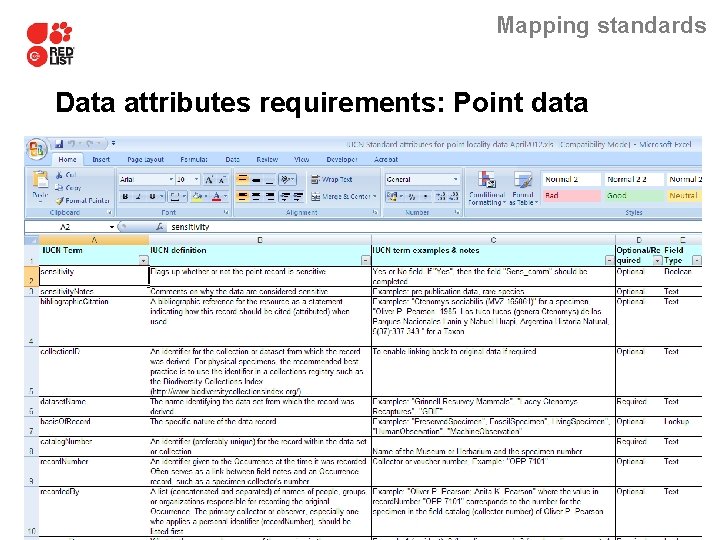Apply the Neutral cell style swatch
The height and width of the screenshot is (540, 720).
684,196
